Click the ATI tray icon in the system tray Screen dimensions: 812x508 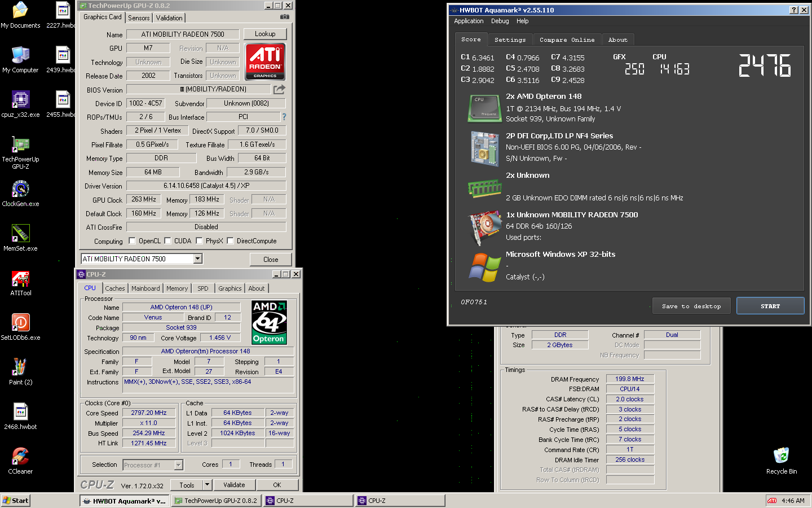pos(772,501)
